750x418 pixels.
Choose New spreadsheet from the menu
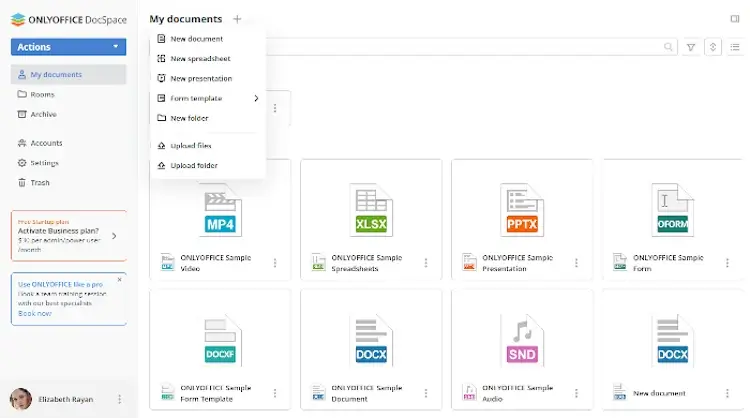[208, 58]
